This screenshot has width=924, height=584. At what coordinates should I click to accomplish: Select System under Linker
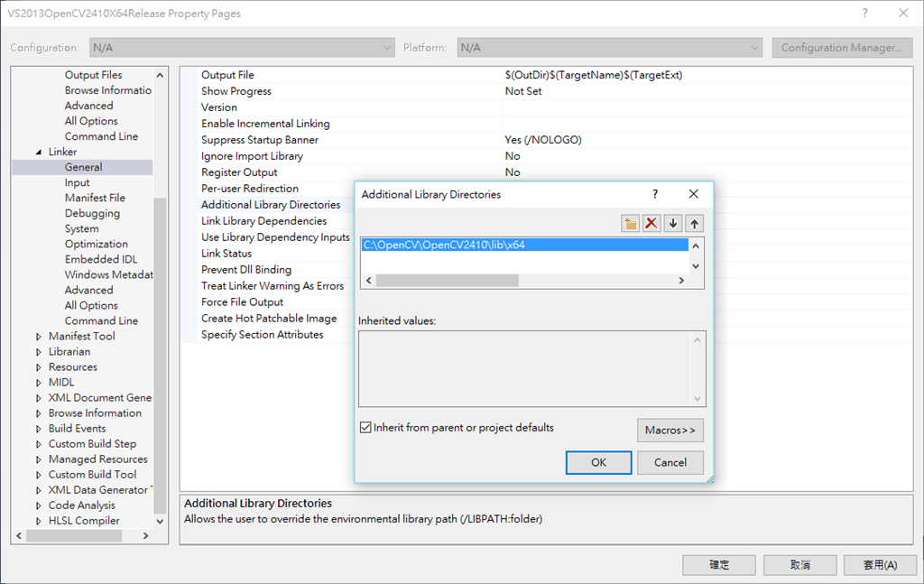click(x=82, y=228)
